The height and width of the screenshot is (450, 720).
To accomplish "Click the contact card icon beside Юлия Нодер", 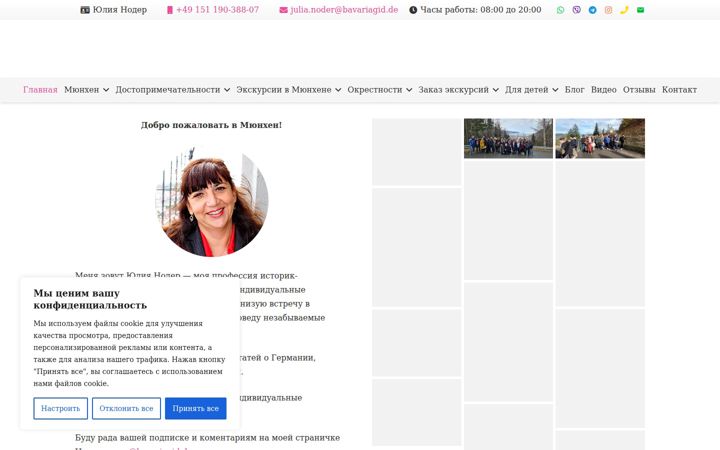I will pos(85,10).
